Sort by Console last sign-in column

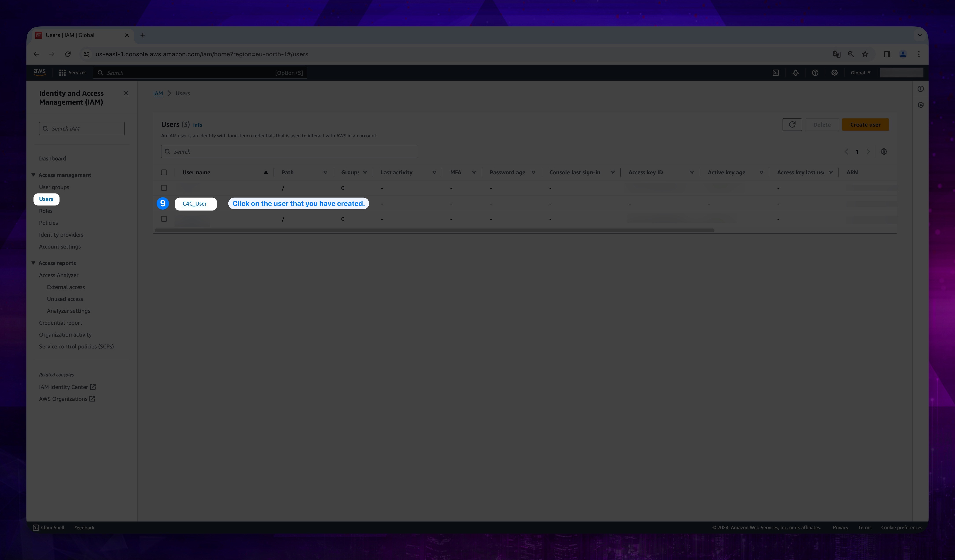613,172
